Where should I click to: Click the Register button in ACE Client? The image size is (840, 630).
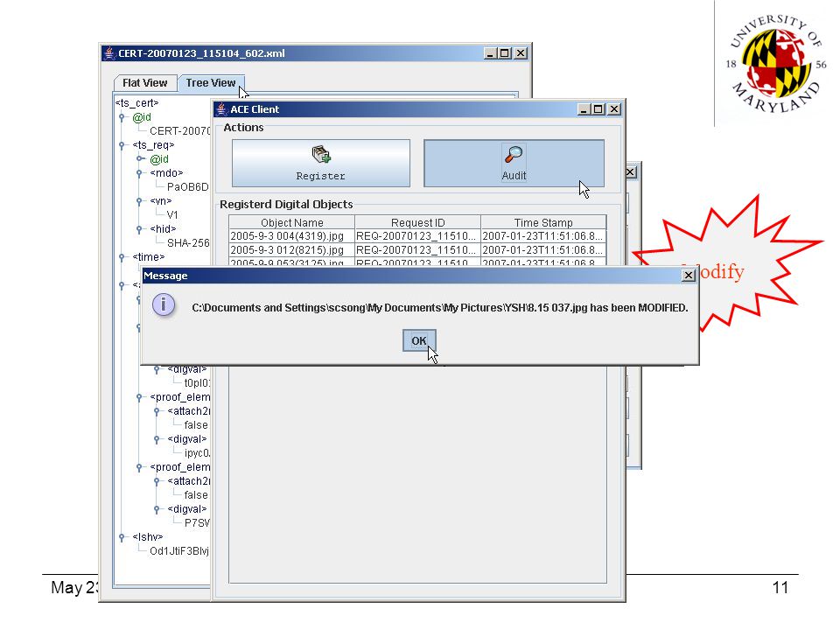pyautogui.click(x=321, y=164)
